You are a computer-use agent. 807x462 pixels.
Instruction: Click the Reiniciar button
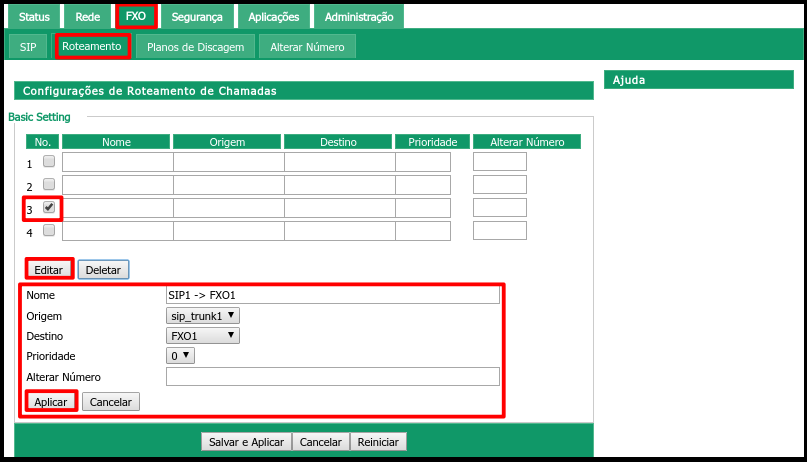point(378,442)
